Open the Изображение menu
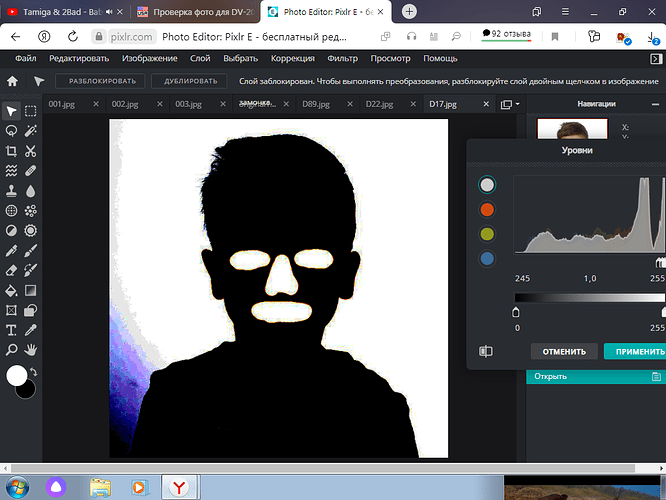The width and height of the screenshot is (666, 500). [x=150, y=59]
